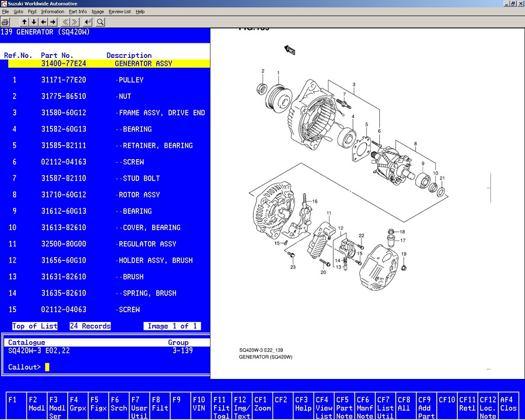Select the FRAME ASSY, DRIVE END row

(105, 113)
